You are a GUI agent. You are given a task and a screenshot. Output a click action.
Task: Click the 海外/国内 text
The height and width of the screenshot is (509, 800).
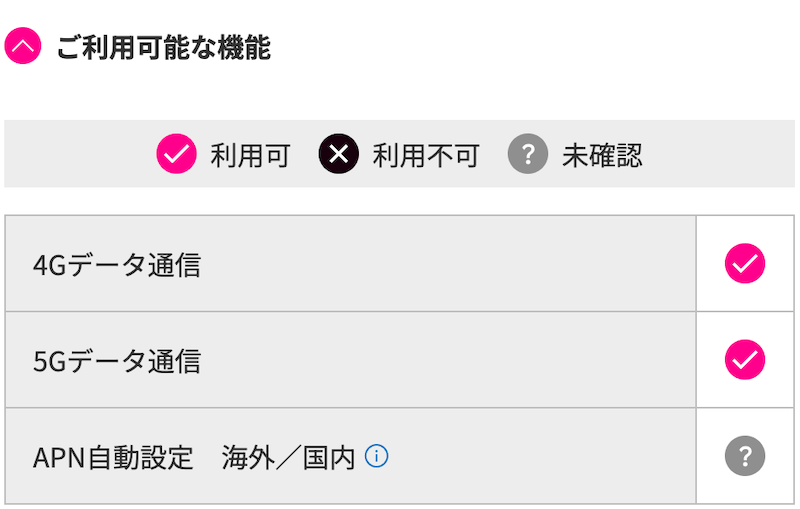tap(288, 458)
